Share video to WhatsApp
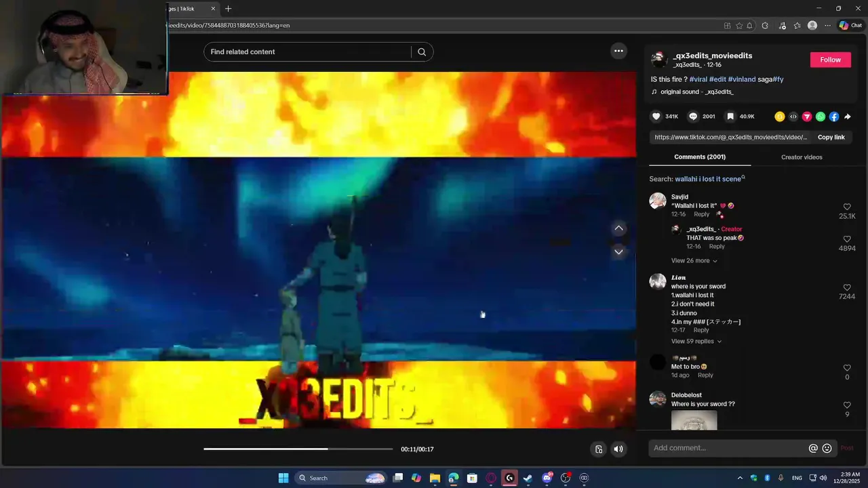The width and height of the screenshot is (868, 488). [x=821, y=117]
